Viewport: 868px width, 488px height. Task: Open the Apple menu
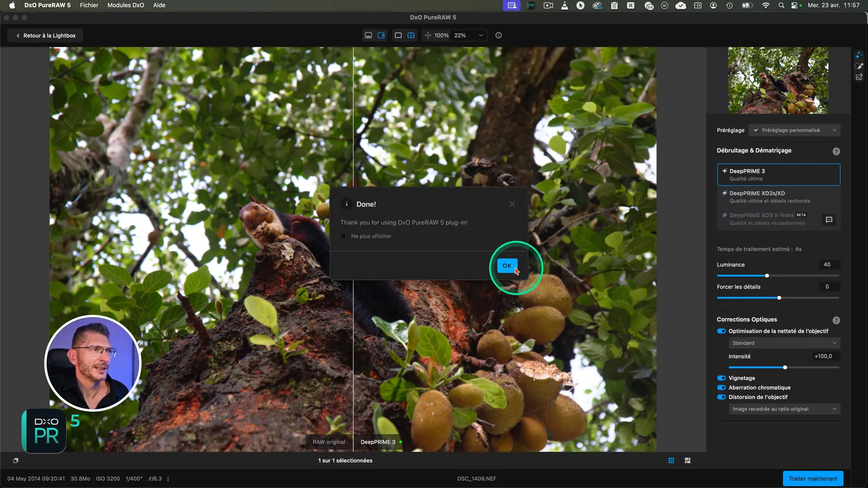pos(12,5)
